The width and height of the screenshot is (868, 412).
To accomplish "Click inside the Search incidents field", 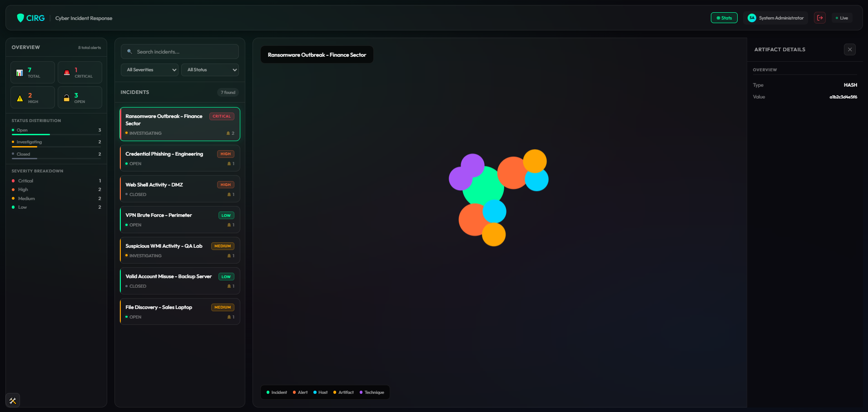I will [180, 51].
